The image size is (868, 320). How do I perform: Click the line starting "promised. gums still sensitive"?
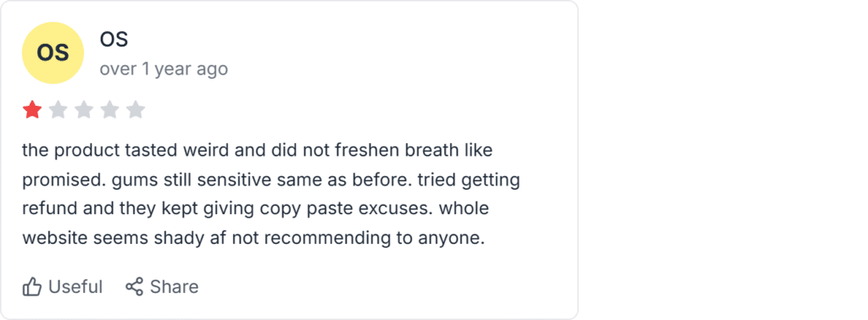(271, 180)
